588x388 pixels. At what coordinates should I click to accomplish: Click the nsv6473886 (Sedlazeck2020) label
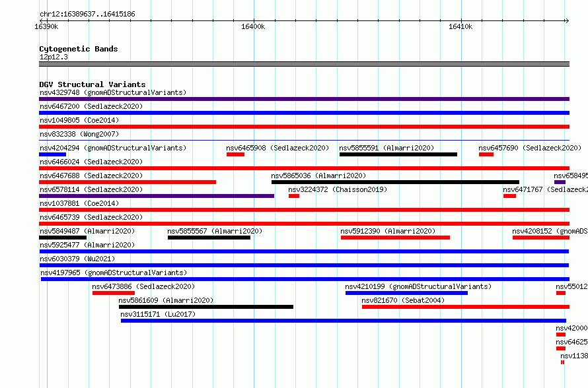[x=143, y=286]
